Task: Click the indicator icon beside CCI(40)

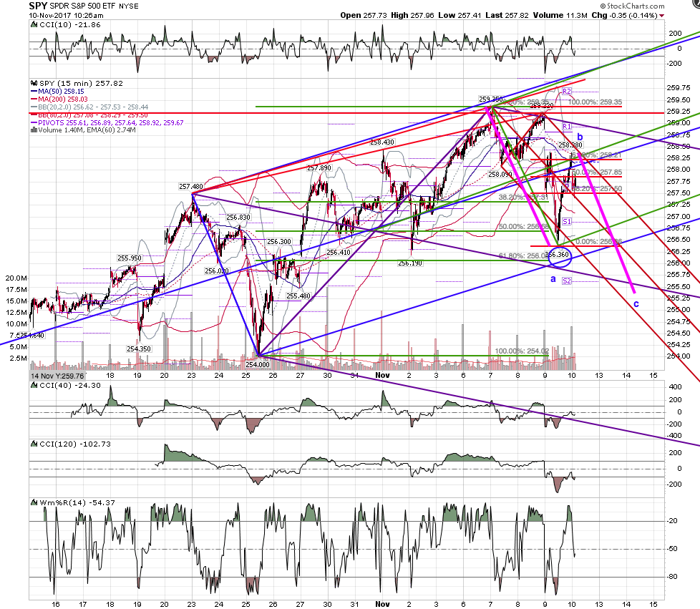Action: [34, 385]
